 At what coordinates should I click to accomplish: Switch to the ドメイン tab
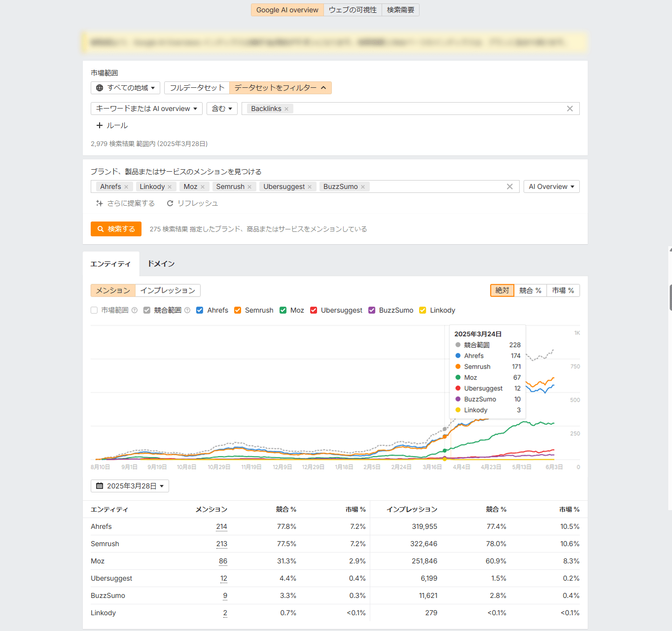pyautogui.click(x=161, y=264)
